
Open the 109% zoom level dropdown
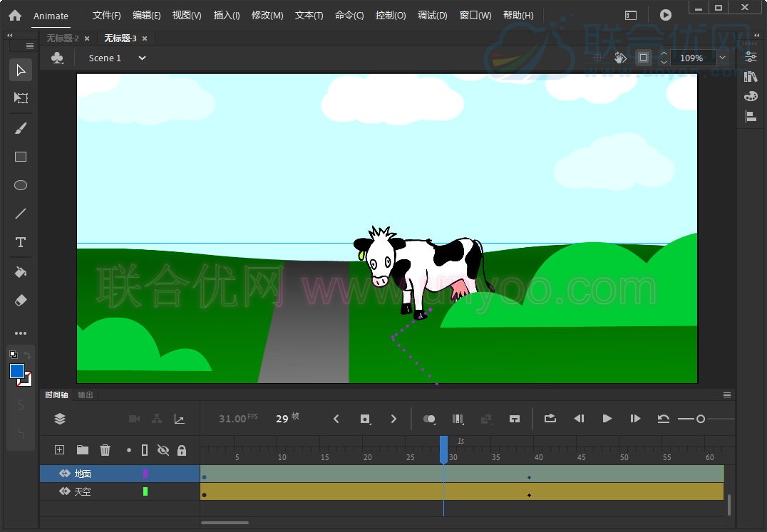click(x=723, y=58)
